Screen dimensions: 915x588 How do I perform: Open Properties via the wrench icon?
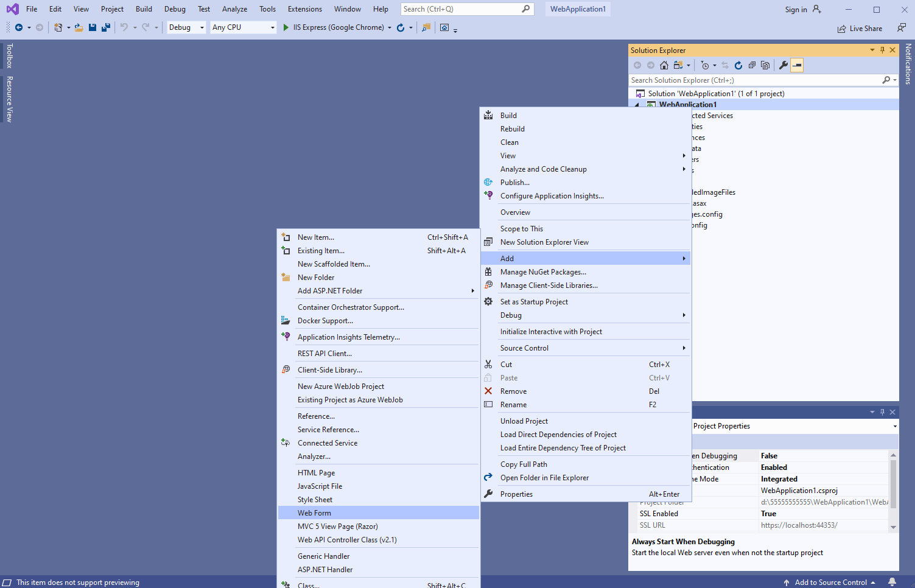pyautogui.click(x=784, y=65)
